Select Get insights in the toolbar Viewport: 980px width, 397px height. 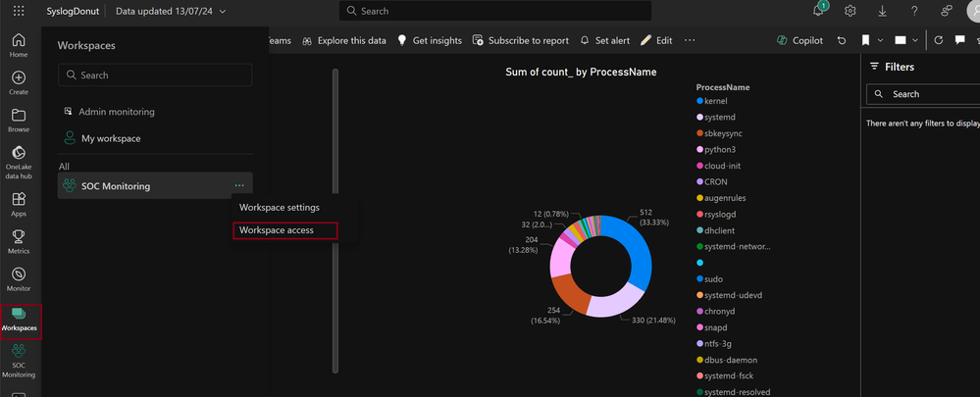click(430, 40)
